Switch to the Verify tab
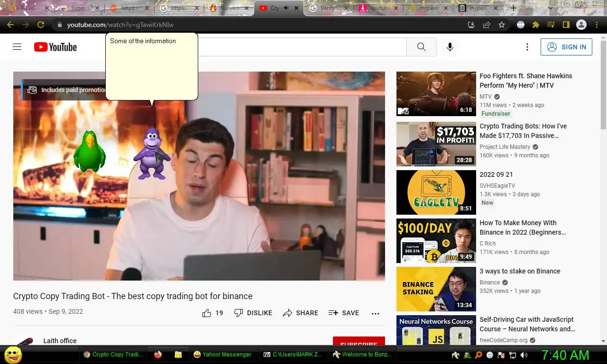607x364 pixels. pyautogui.click(x=328, y=8)
